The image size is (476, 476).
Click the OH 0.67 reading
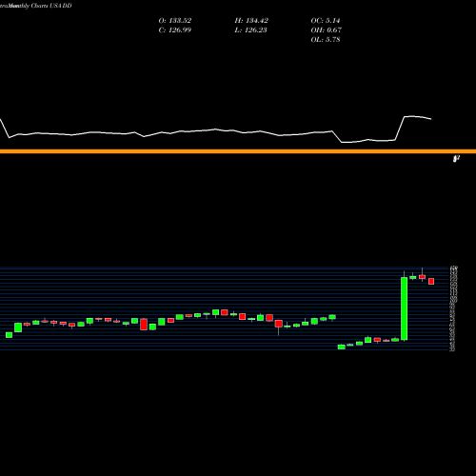pos(327,30)
